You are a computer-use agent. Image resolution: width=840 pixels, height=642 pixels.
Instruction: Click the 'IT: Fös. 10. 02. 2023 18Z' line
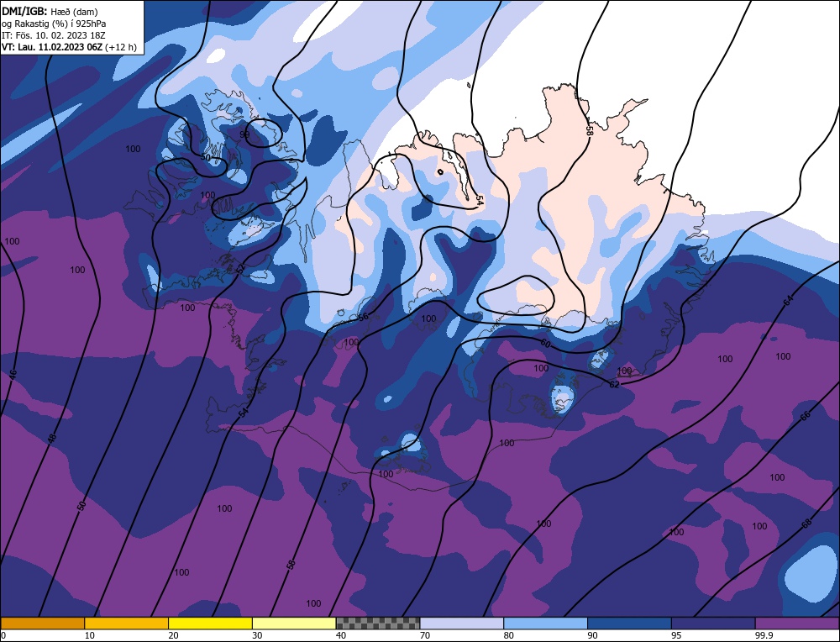[54, 35]
